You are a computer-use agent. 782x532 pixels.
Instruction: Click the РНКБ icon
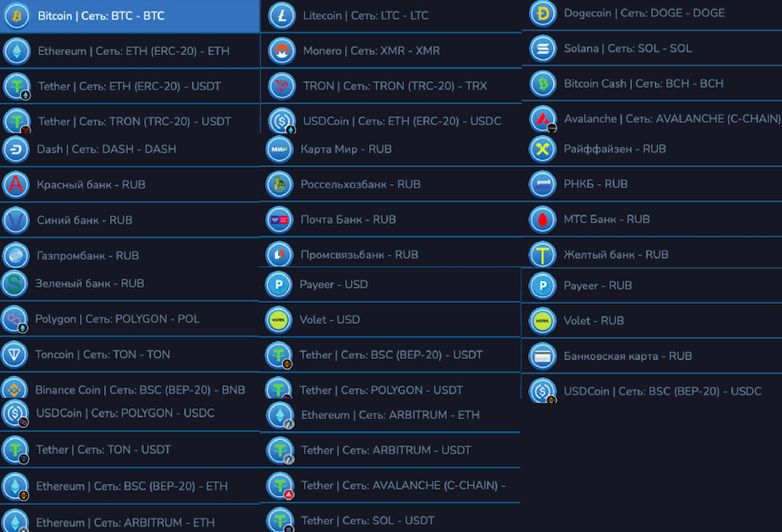click(x=542, y=184)
